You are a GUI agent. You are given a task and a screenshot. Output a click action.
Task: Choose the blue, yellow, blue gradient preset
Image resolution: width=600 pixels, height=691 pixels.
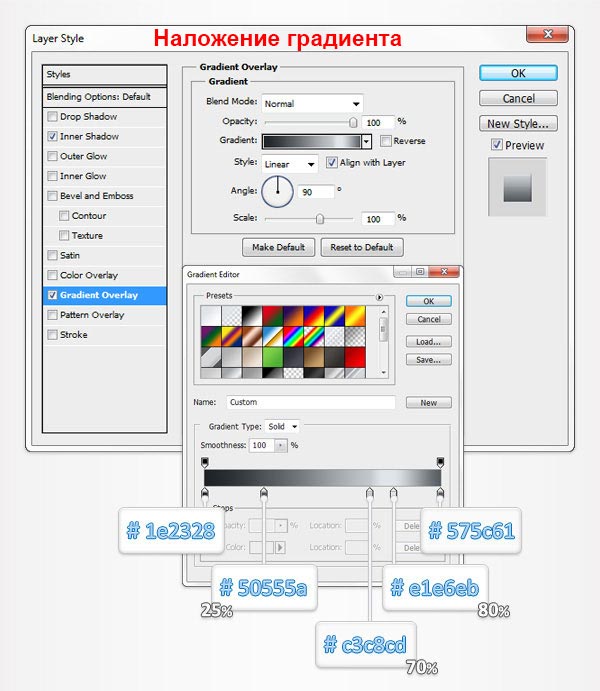[x=335, y=316]
